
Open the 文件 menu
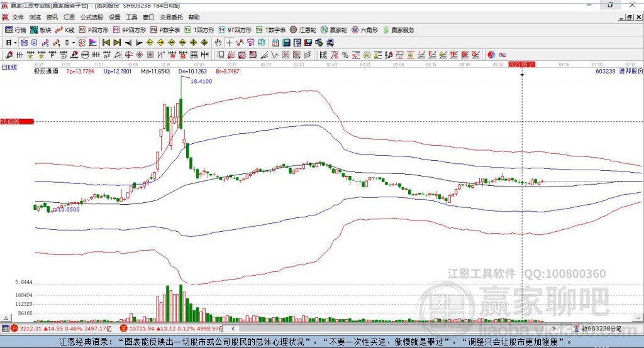18,17
